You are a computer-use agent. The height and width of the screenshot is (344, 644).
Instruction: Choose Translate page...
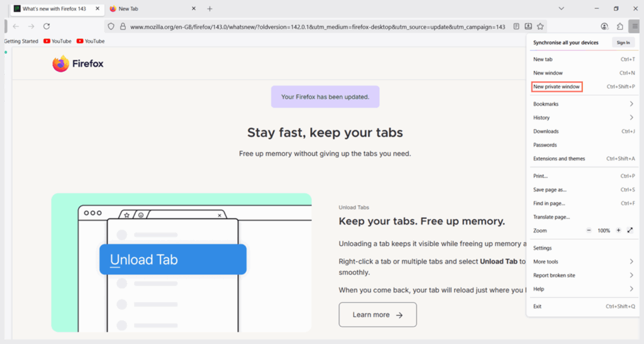coord(584,217)
